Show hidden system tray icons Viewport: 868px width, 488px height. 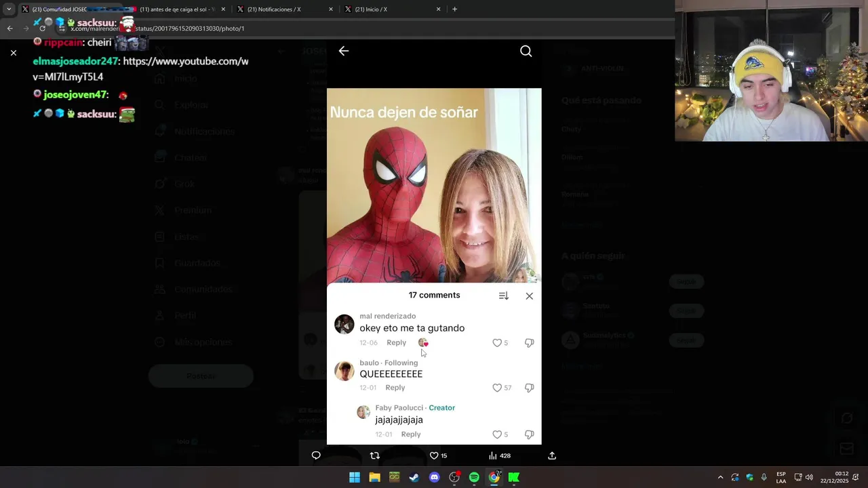720,477
